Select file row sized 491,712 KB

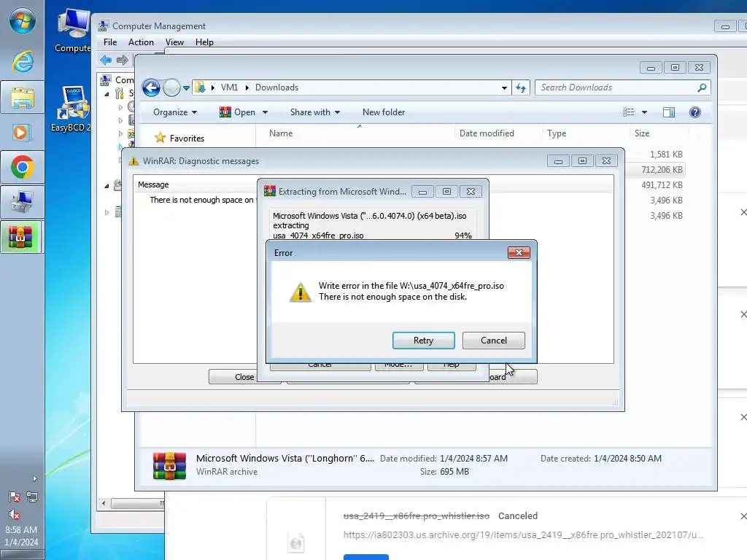(657, 184)
